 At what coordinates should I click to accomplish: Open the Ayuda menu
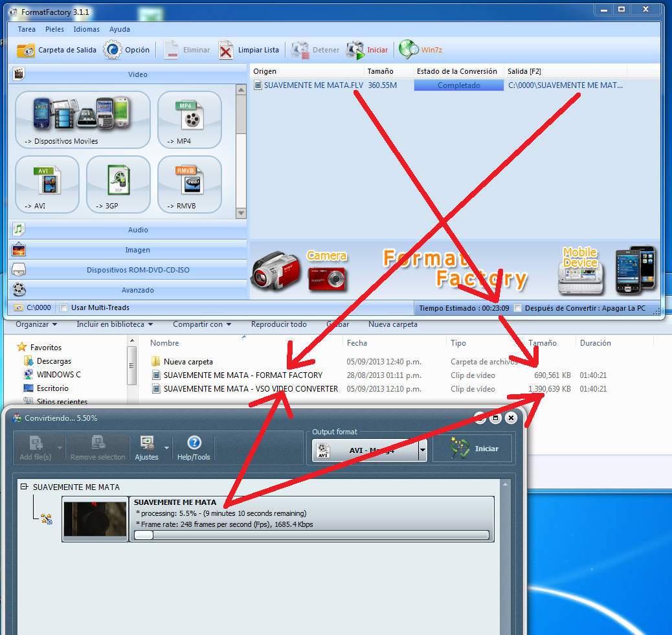tap(120, 29)
